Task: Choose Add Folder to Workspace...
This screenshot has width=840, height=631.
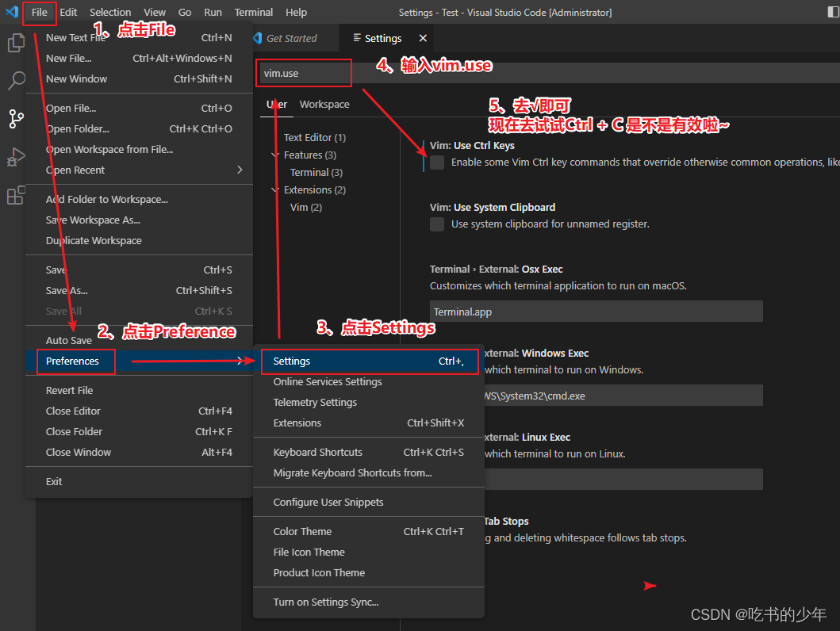Action: click(139, 199)
